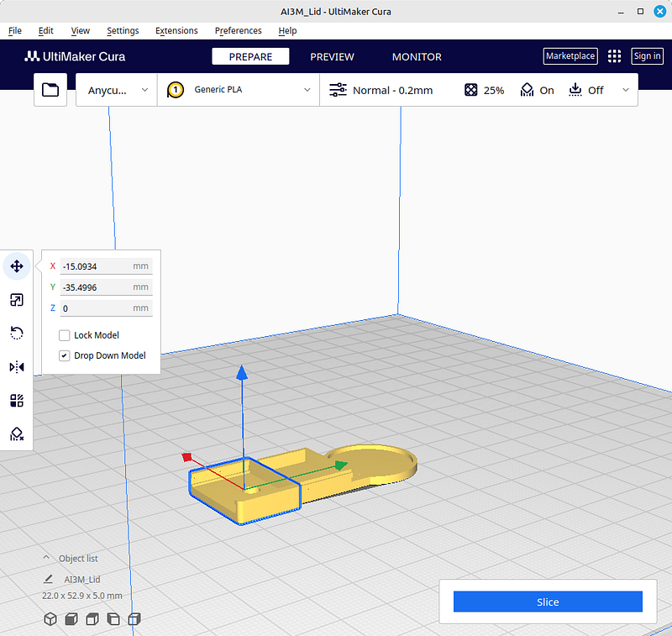The height and width of the screenshot is (636, 672).
Task: Click the Sign in button
Action: [647, 56]
